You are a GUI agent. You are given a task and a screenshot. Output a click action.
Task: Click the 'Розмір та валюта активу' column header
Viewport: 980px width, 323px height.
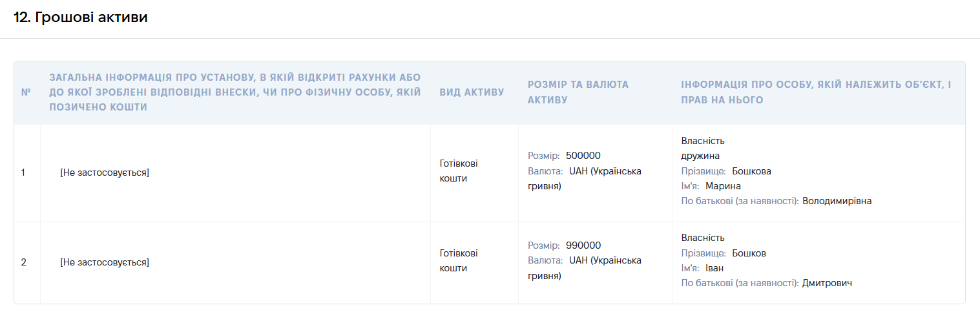[x=578, y=92]
